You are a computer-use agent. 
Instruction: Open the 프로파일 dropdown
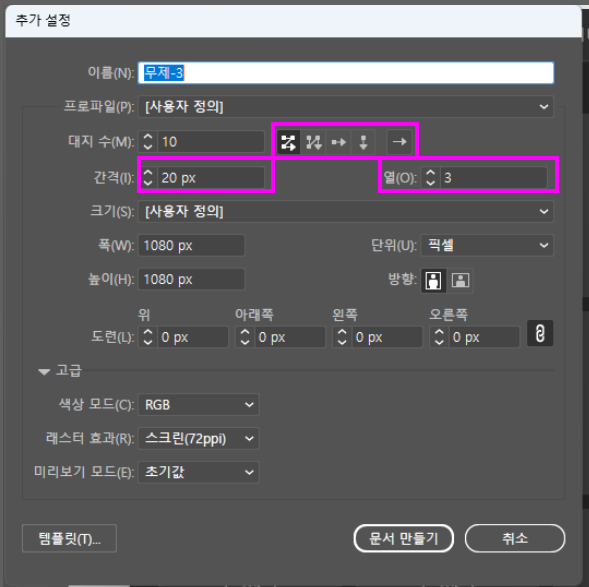click(x=346, y=107)
